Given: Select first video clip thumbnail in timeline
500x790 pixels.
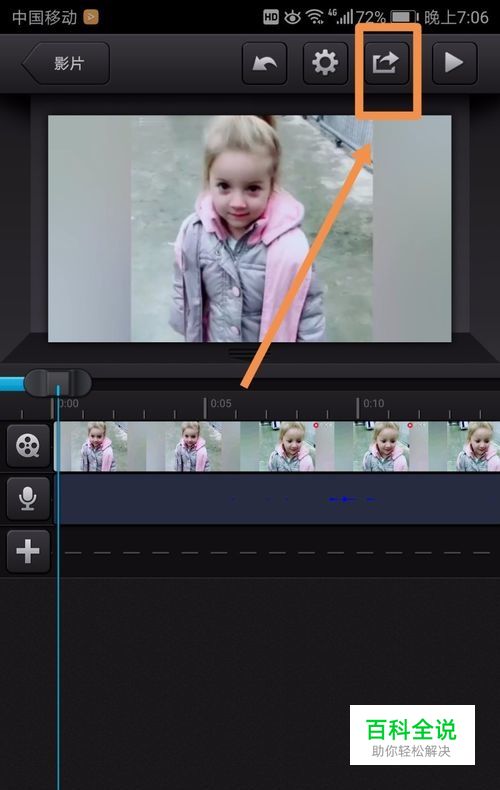Looking at the screenshot, I should tap(101, 446).
